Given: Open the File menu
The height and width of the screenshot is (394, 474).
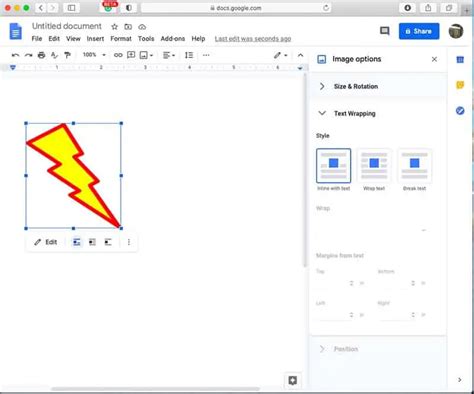Looking at the screenshot, I should coord(37,39).
